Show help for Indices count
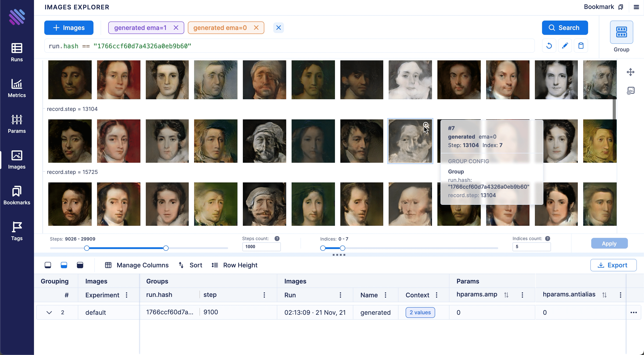This screenshot has width=644, height=355. click(547, 238)
